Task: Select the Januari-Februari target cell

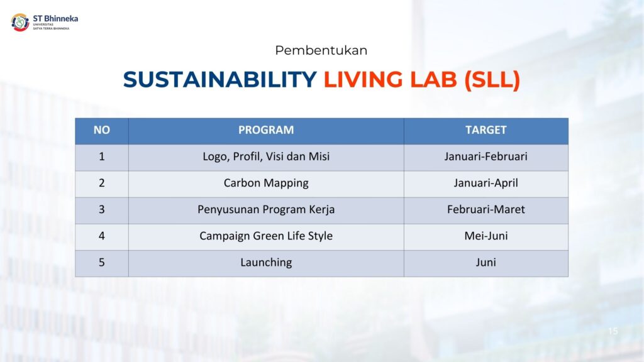Action: [486, 156]
